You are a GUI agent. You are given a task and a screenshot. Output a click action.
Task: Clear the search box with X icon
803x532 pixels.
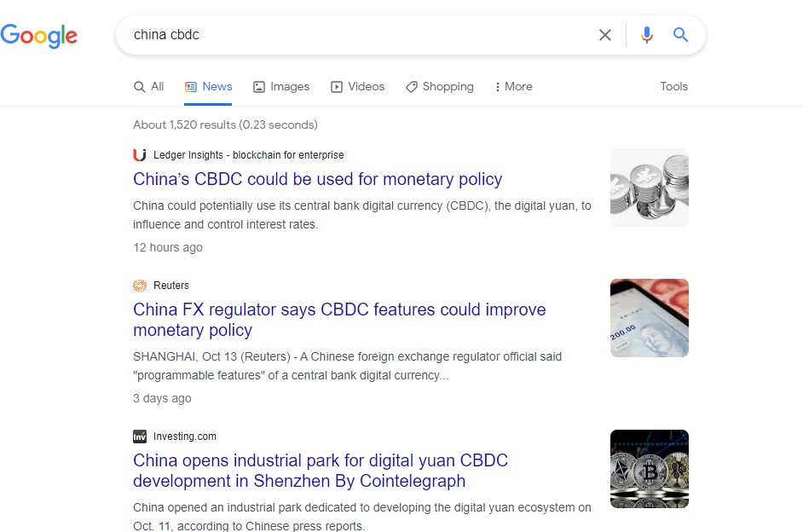604,35
